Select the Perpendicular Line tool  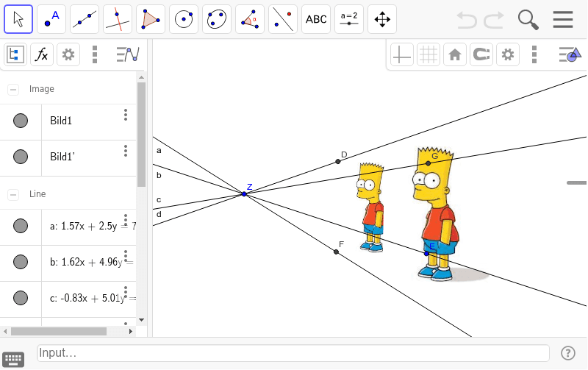coord(118,19)
